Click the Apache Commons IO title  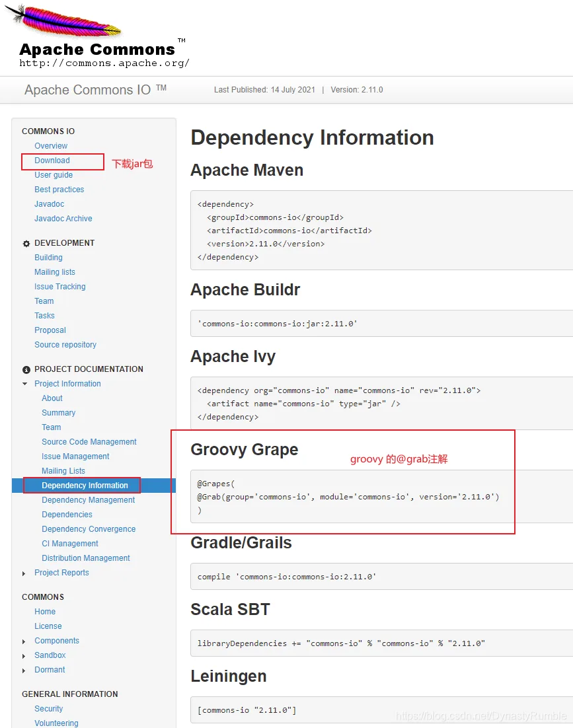[95, 90]
